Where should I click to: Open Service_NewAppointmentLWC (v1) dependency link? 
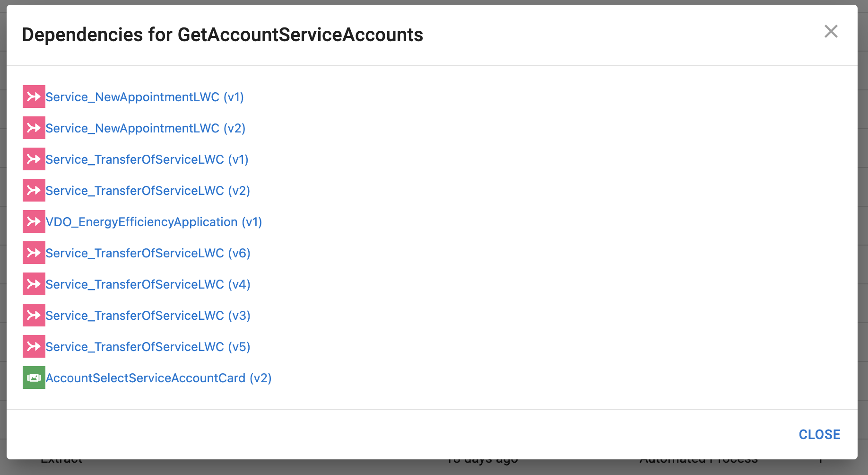[x=145, y=97]
